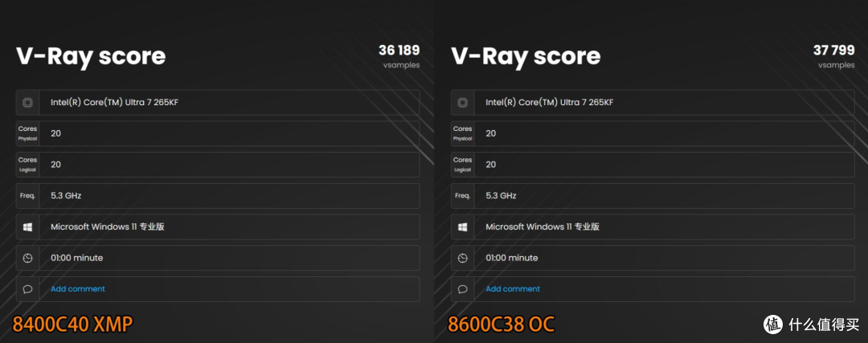Click Cores Logical label in right panel
Viewport: 868px width, 343px height.
463,165
